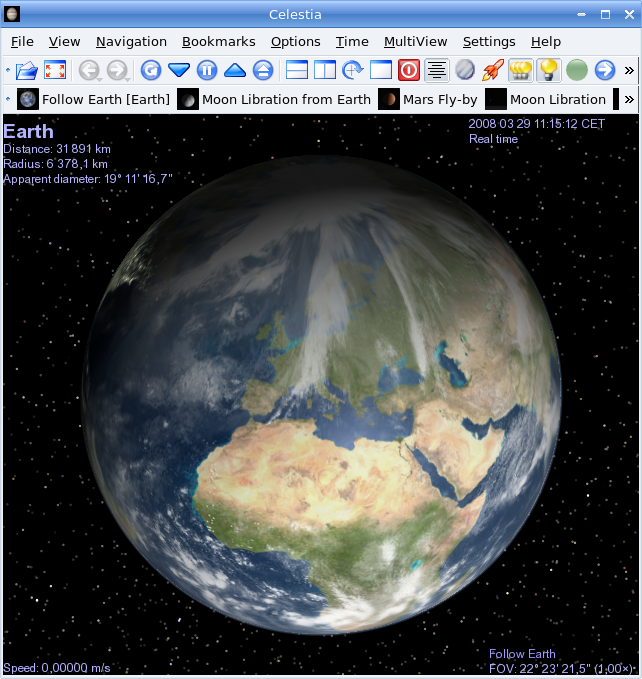Go back in navigation history
The height and width of the screenshot is (679, 642).
[89, 70]
